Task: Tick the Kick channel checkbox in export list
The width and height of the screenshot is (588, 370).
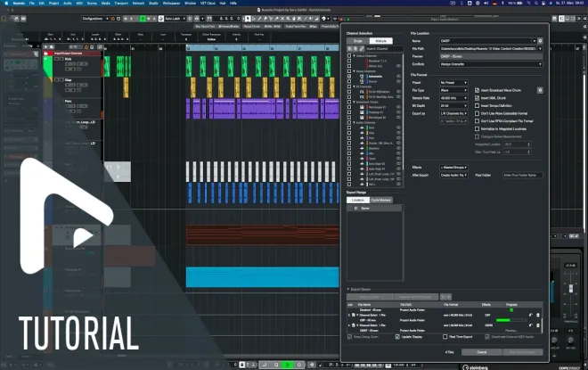Action: point(349,127)
